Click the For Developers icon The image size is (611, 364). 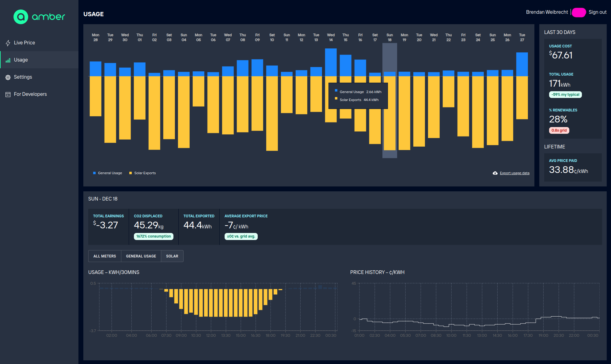[8, 95]
